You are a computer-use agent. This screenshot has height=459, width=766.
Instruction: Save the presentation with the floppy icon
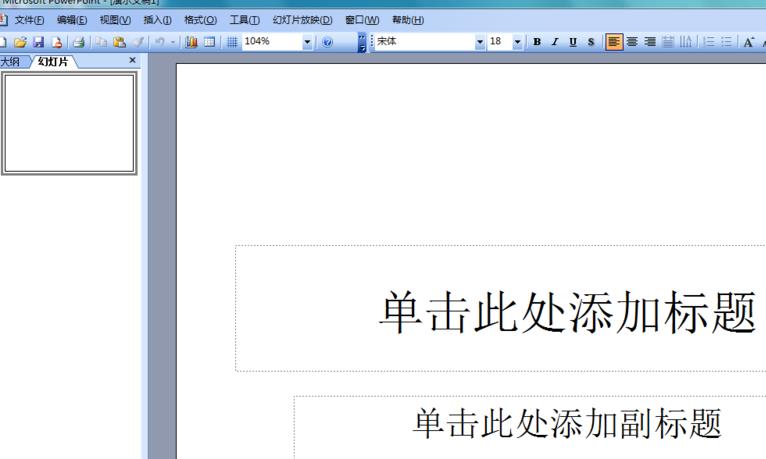(39, 42)
